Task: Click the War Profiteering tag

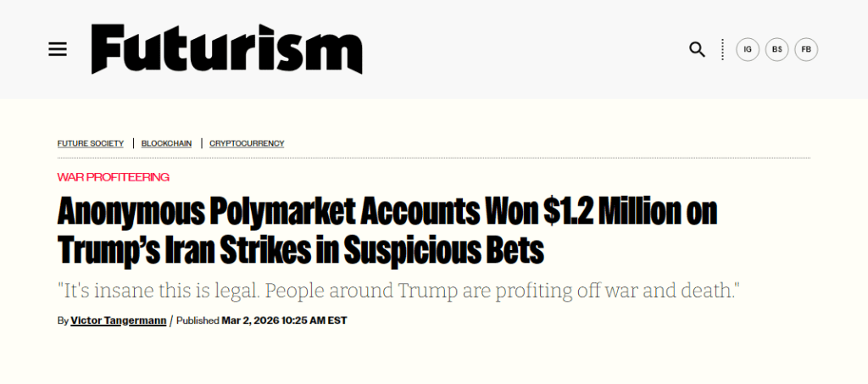Action: click(113, 176)
